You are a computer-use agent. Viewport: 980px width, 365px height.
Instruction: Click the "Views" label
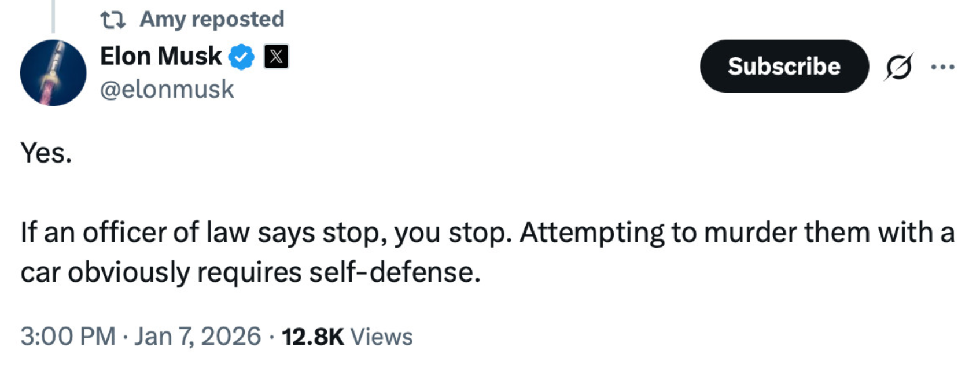tap(382, 337)
